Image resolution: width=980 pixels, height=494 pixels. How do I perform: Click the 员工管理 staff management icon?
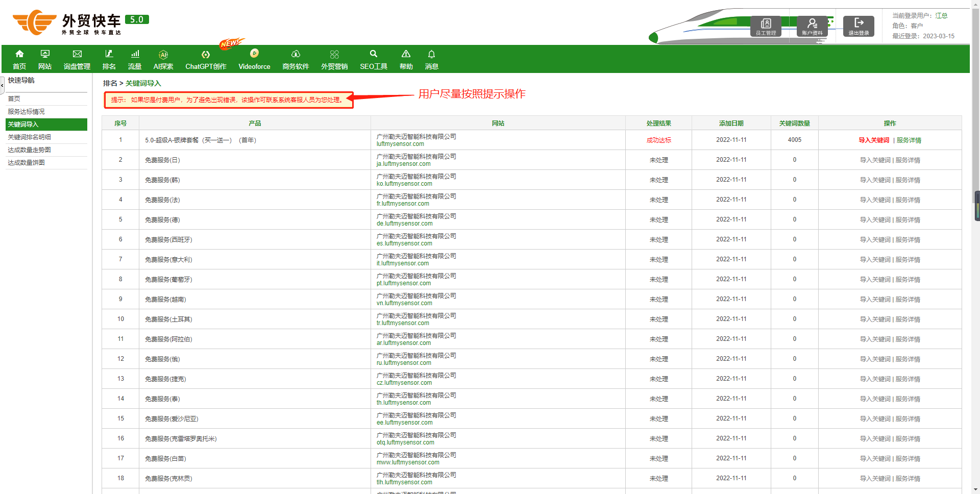pos(766,26)
